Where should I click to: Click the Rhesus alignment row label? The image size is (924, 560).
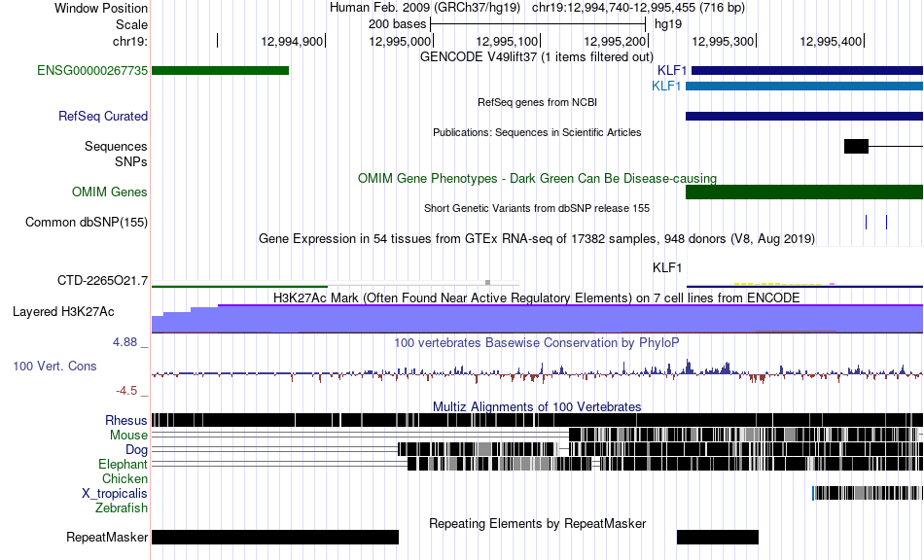click(x=126, y=420)
